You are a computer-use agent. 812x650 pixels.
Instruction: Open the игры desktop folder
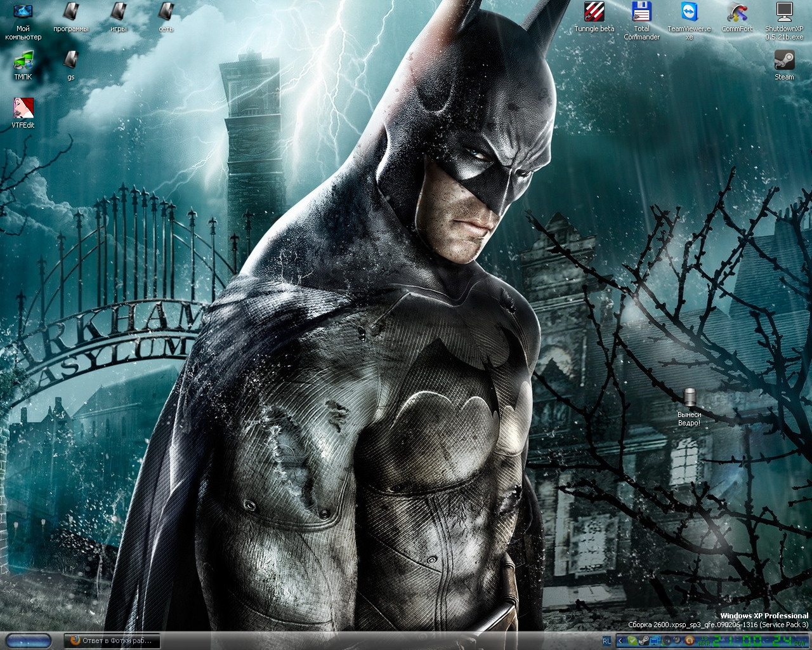tap(118, 17)
